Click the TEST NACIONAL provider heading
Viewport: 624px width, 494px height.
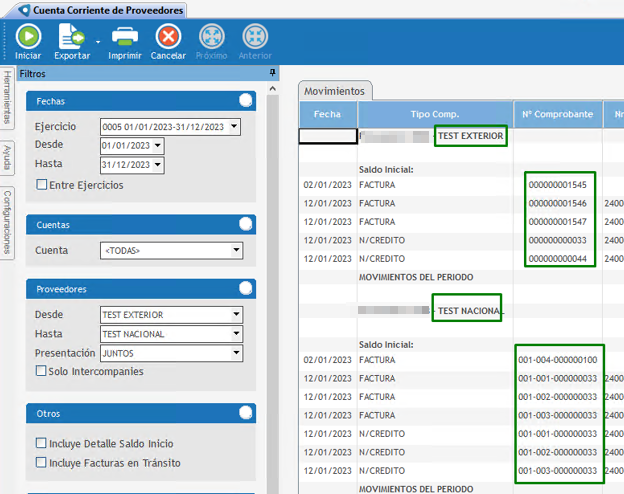pos(470,311)
